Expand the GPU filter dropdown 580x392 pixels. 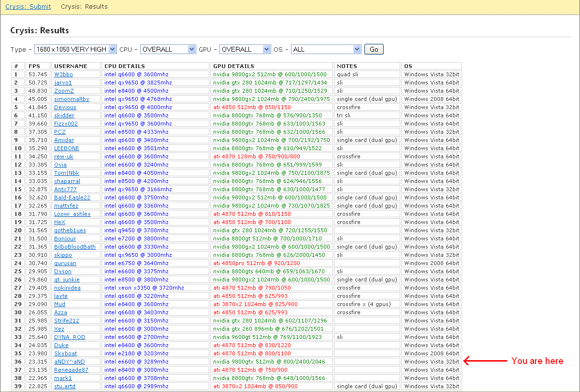tap(245, 49)
